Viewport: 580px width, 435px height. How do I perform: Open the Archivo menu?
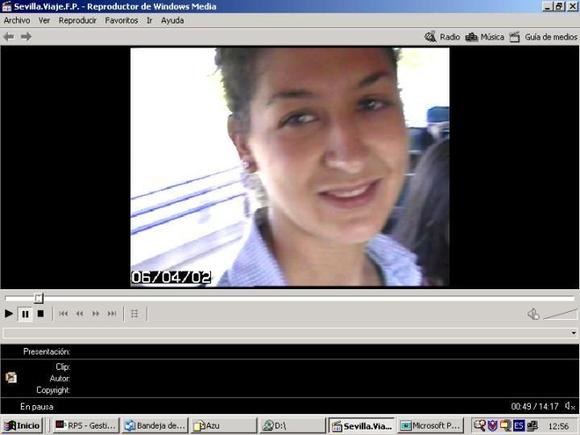[17, 20]
